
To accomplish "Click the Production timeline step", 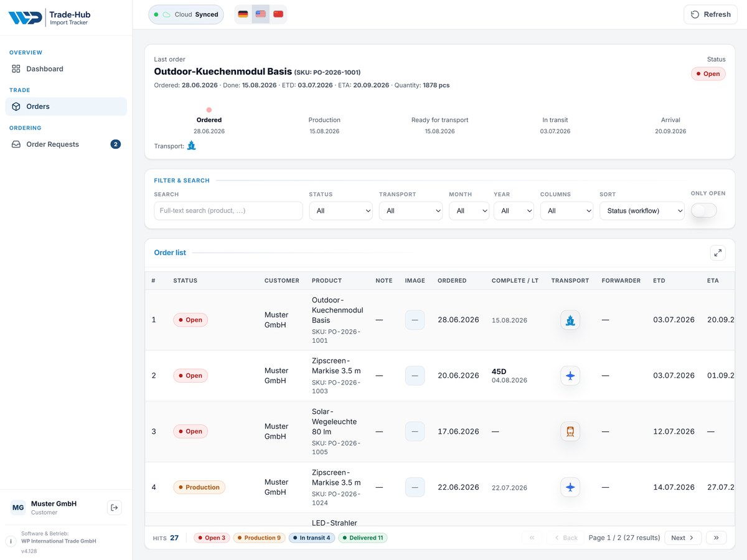I will pyautogui.click(x=324, y=125).
